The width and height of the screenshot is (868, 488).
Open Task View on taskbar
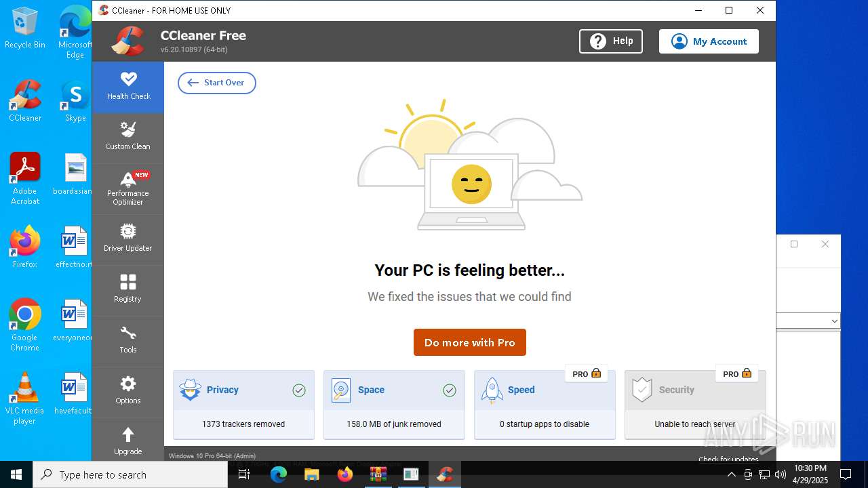(245, 474)
